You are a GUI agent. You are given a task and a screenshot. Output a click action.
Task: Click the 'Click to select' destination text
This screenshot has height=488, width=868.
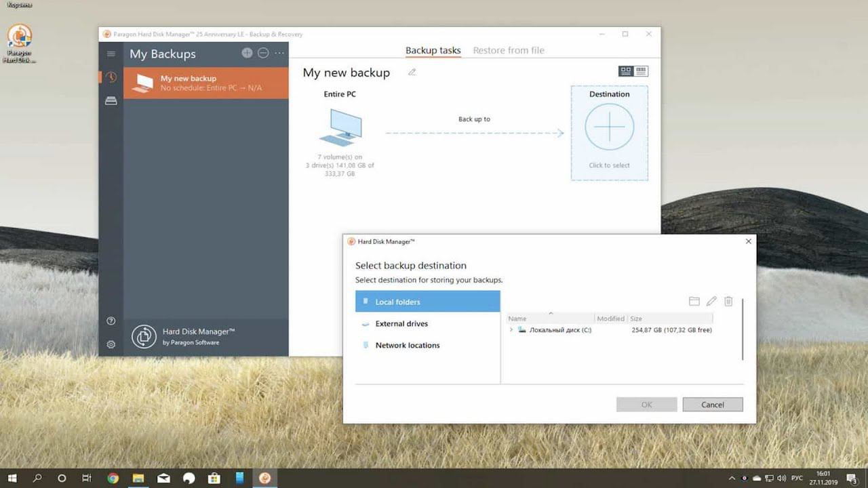(x=609, y=165)
